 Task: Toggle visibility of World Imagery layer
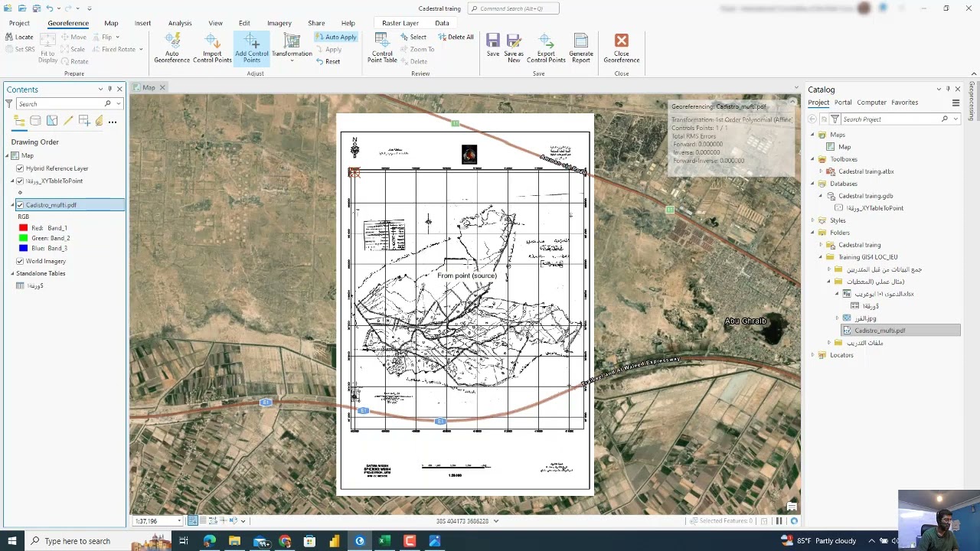pos(20,261)
